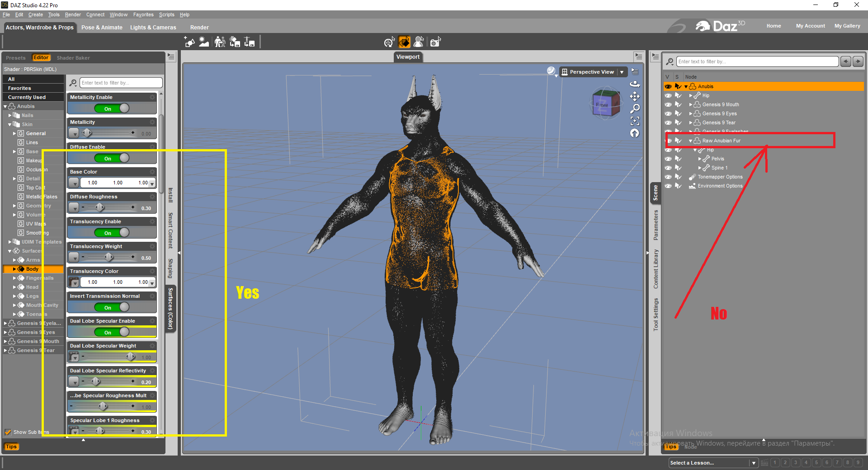This screenshot has width=868, height=470.
Task: Switch to Lights & Cameras activity tab
Action: [x=153, y=28]
